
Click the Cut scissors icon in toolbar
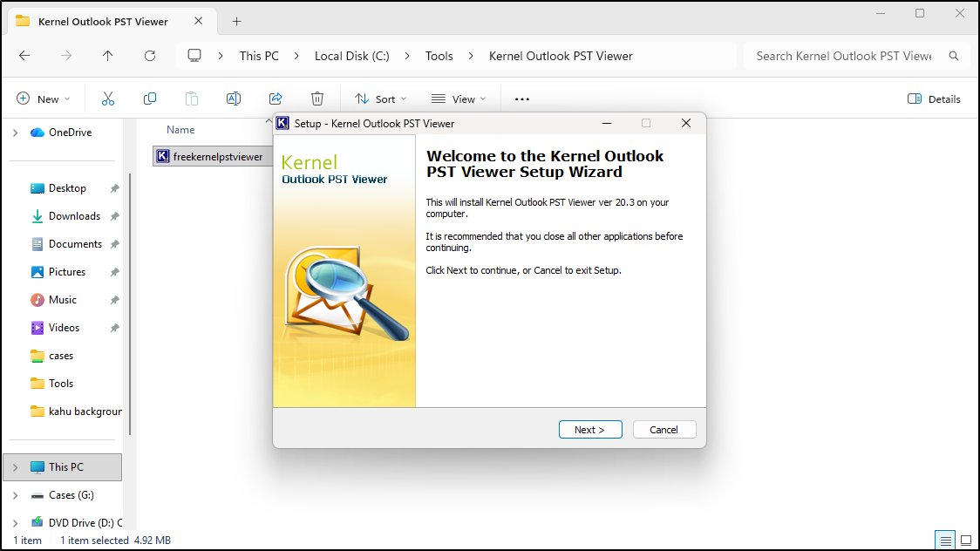(108, 99)
